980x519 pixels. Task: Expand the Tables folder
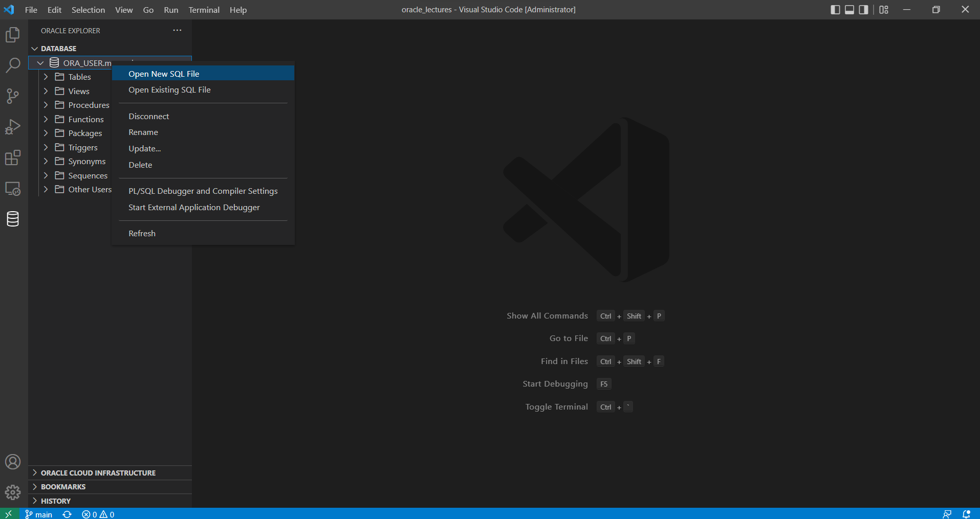coord(46,77)
